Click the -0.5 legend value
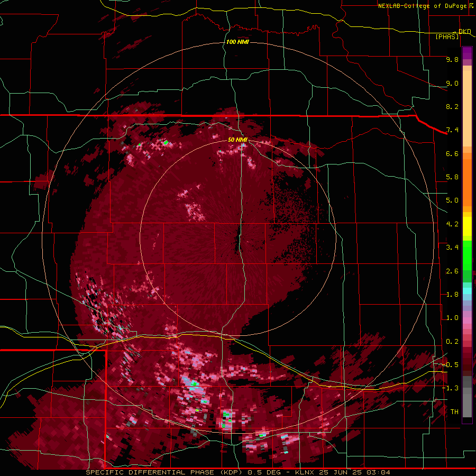The width and height of the screenshot is (476, 476). [x=450, y=365]
